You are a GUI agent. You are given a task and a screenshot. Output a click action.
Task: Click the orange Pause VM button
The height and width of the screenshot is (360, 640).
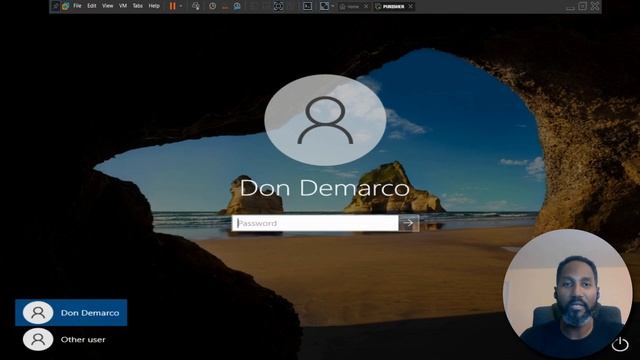pyautogui.click(x=173, y=6)
